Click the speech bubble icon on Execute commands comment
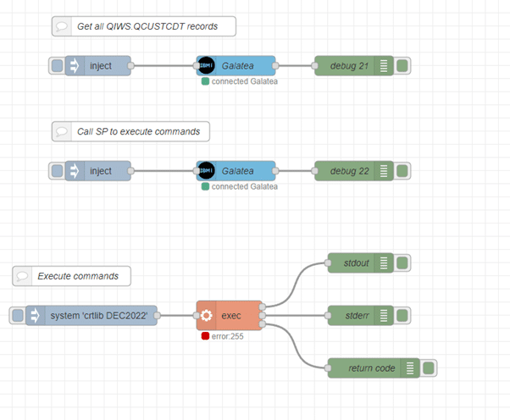510x420 pixels. tap(23, 276)
